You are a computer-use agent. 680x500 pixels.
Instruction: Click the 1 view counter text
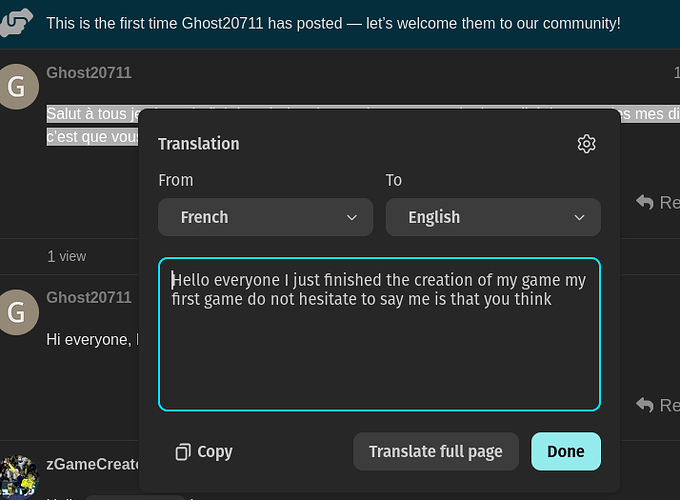coord(67,256)
